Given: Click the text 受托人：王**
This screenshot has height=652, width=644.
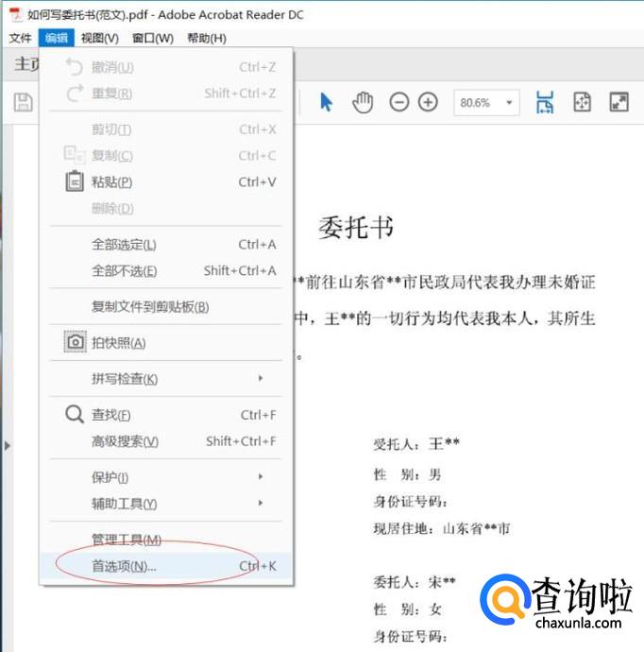Looking at the screenshot, I should coord(416,444).
